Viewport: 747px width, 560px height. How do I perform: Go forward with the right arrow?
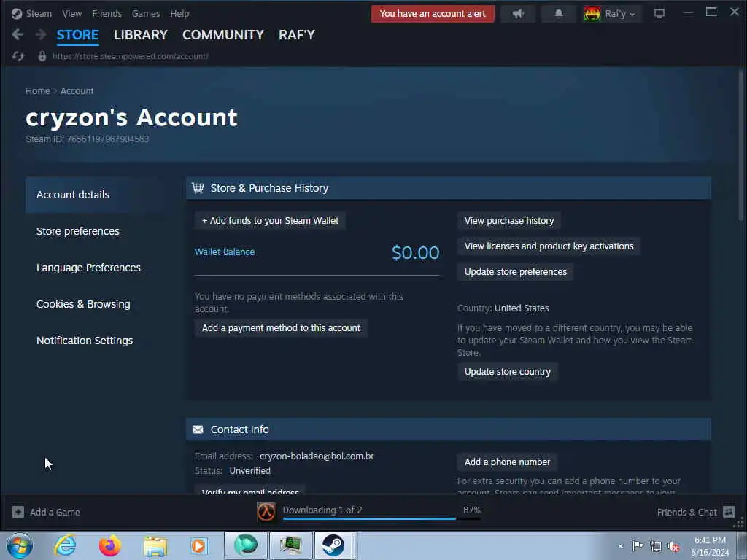tap(41, 34)
